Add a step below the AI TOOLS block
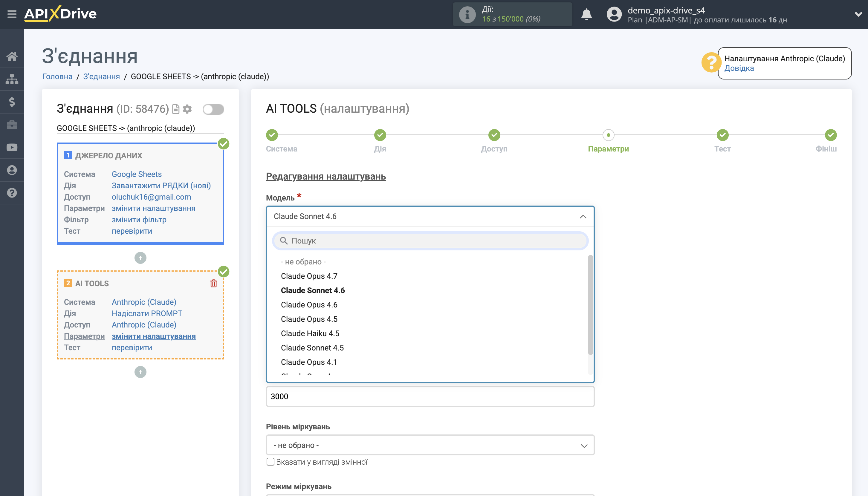 (x=140, y=372)
